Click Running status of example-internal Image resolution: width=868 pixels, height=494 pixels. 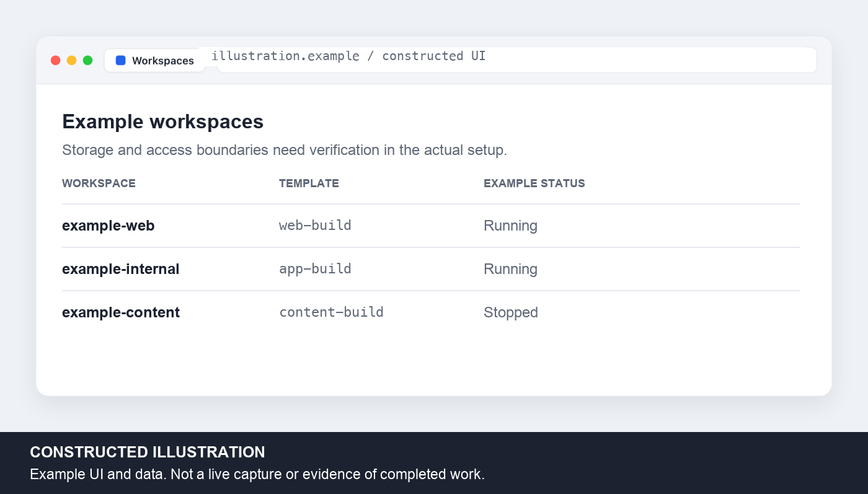click(x=510, y=269)
